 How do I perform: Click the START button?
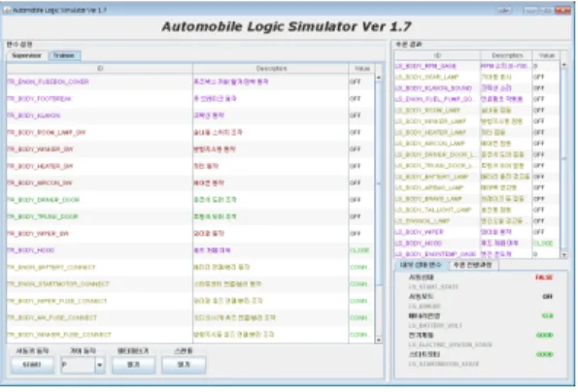pyautogui.click(x=32, y=365)
